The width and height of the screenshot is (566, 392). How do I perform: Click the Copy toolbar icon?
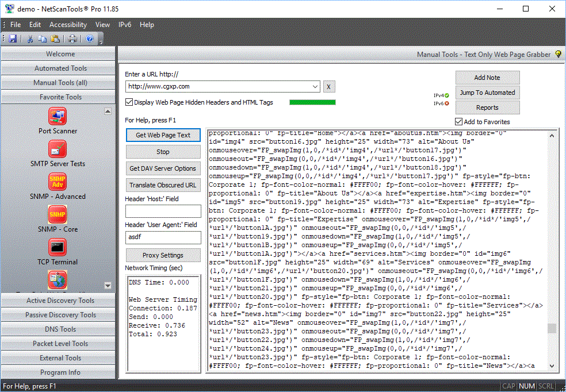[42, 39]
